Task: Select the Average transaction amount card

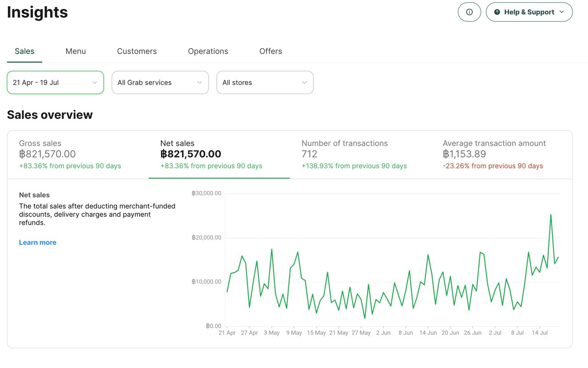Action: click(502, 155)
